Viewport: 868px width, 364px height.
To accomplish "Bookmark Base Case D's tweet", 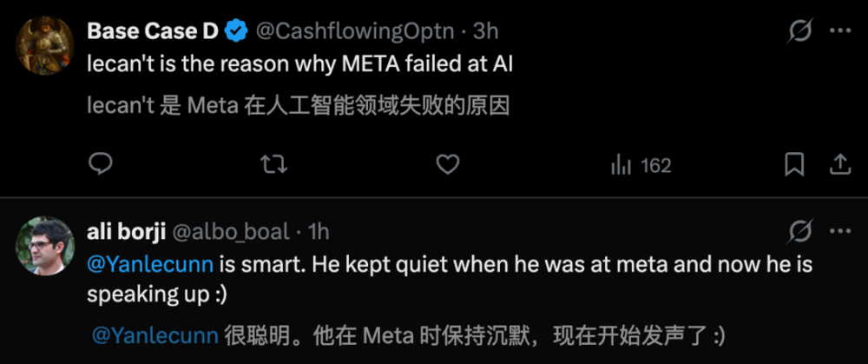I will click(794, 164).
